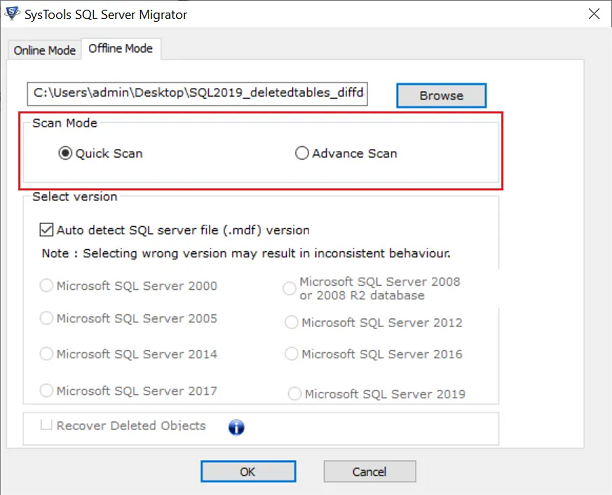Click the 'Note : Selecting wrong version' text
Image resolution: width=612 pixels, height=495 pixels.
[246, 253]
